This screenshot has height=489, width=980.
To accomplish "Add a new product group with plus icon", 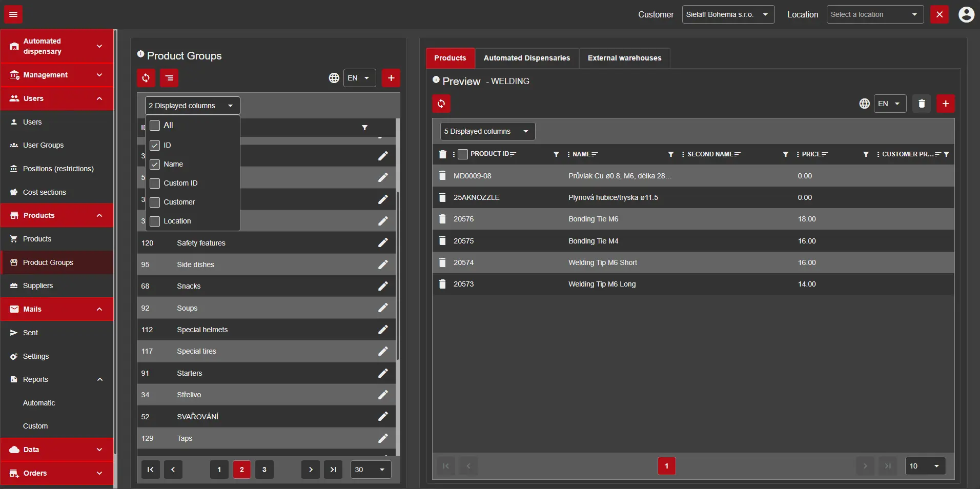I will click(x=391, y=78).
